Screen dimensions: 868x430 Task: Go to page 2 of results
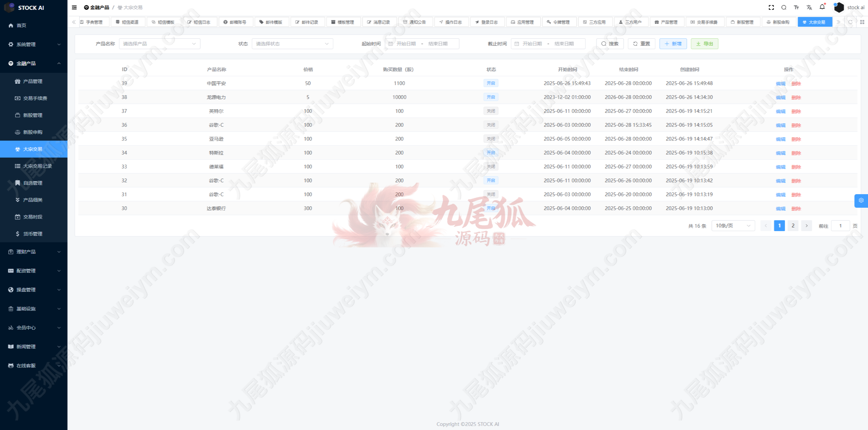pos(793,226)
